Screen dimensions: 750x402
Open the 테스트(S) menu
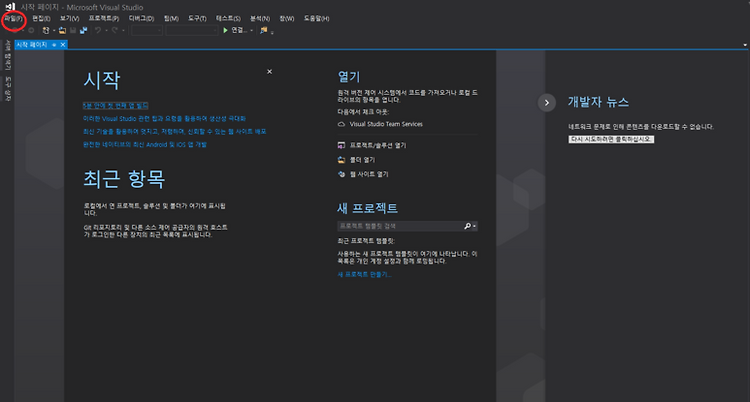point(228,19)
